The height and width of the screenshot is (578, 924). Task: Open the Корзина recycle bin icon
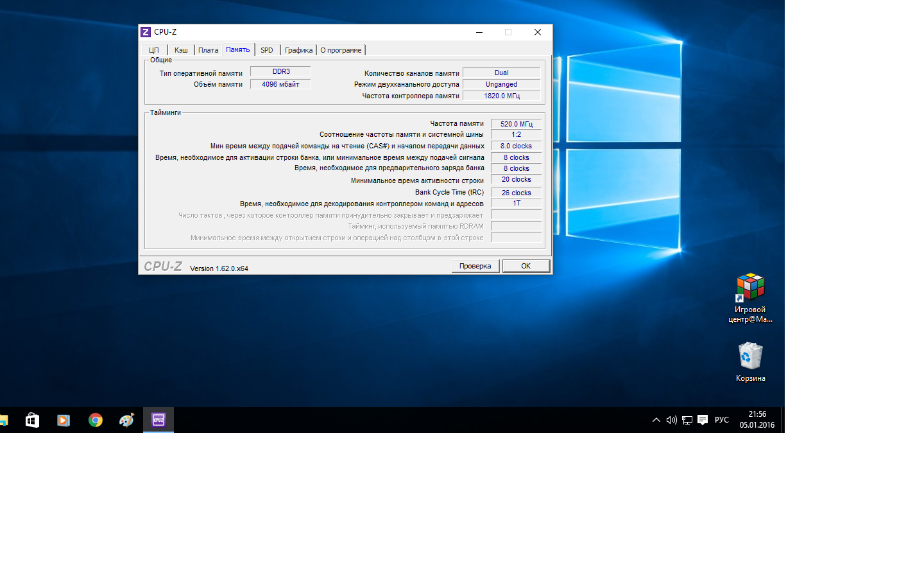pos(750,362)
